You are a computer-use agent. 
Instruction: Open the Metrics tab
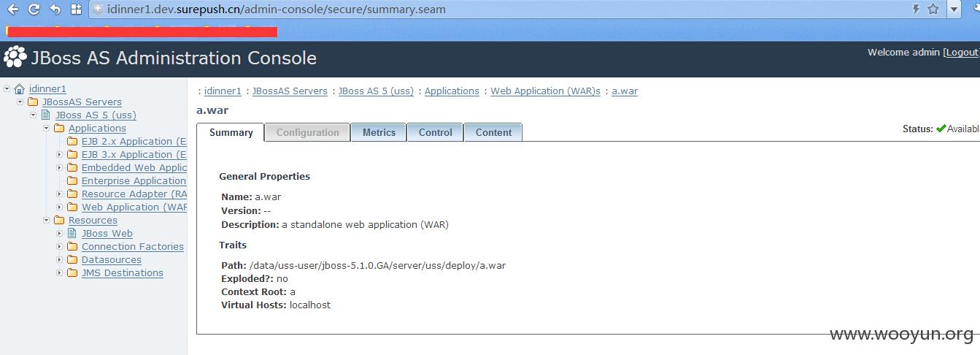pyautogui.click(x=379, y=132)
